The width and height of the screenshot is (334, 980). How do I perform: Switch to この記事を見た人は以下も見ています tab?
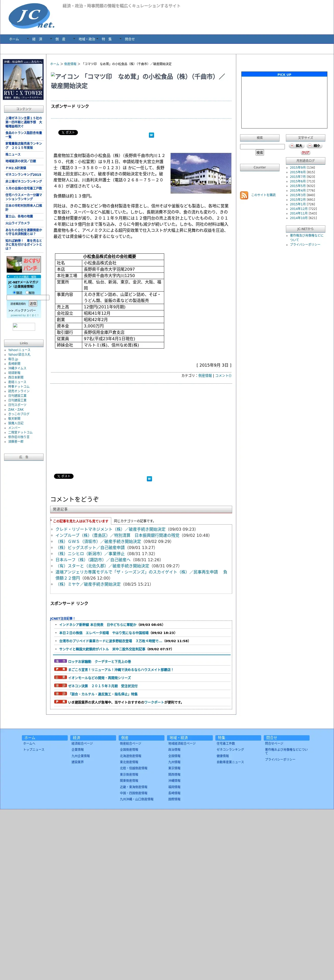point(80,521)
